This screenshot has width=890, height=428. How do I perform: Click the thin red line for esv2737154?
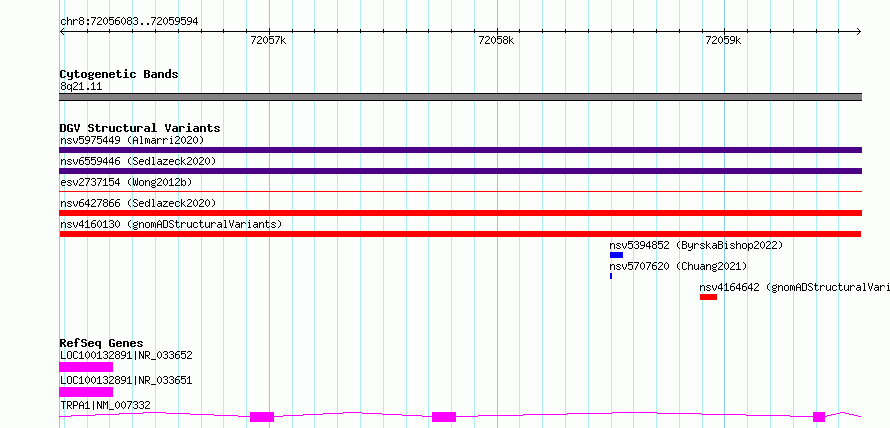460,191
